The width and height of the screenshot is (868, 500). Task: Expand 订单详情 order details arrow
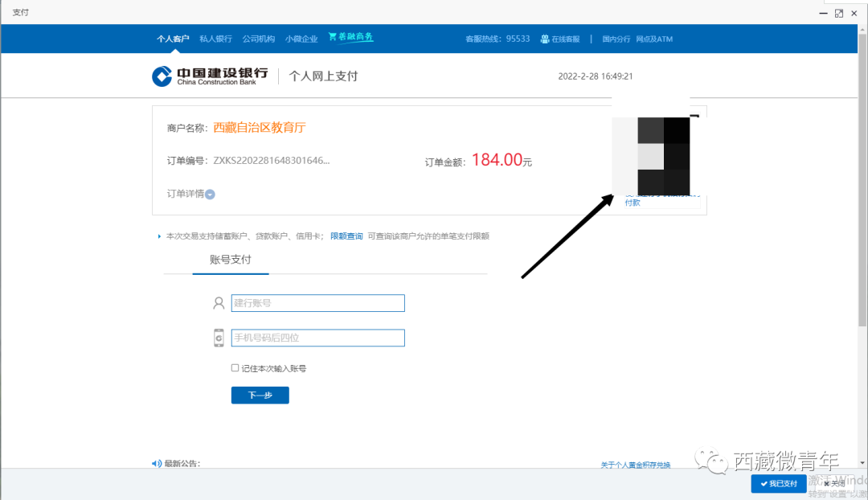[x=210, y=195]
